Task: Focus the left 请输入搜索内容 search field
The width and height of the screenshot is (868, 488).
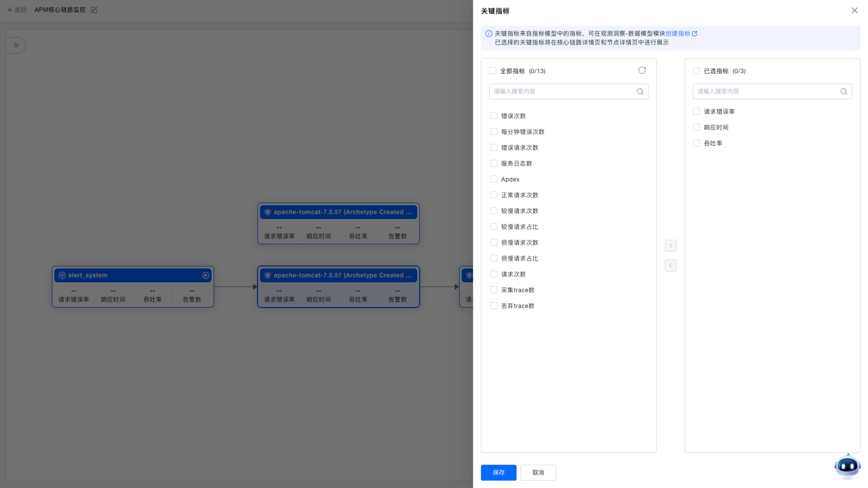Action: click(563, 91)
